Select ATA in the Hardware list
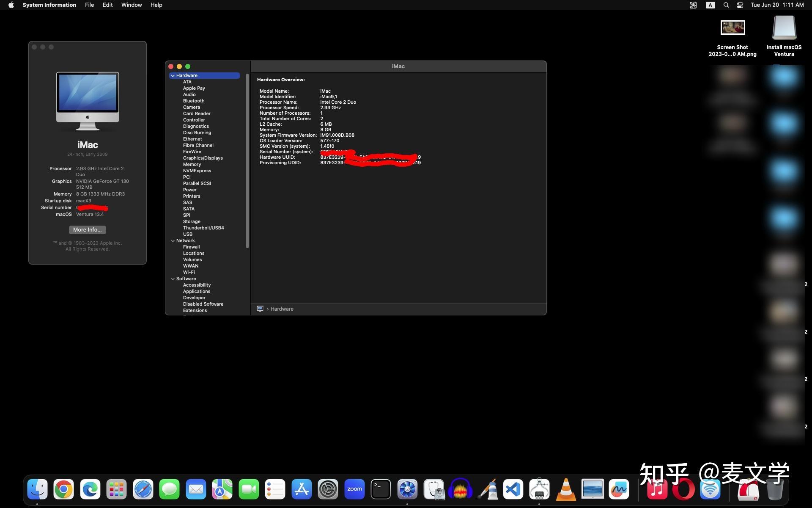Viewport: 812px width, 508px height. coord(187,82)
